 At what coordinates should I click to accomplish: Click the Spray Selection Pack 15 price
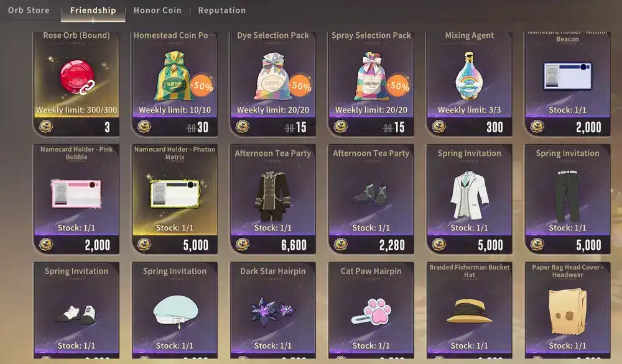[399, 127]
